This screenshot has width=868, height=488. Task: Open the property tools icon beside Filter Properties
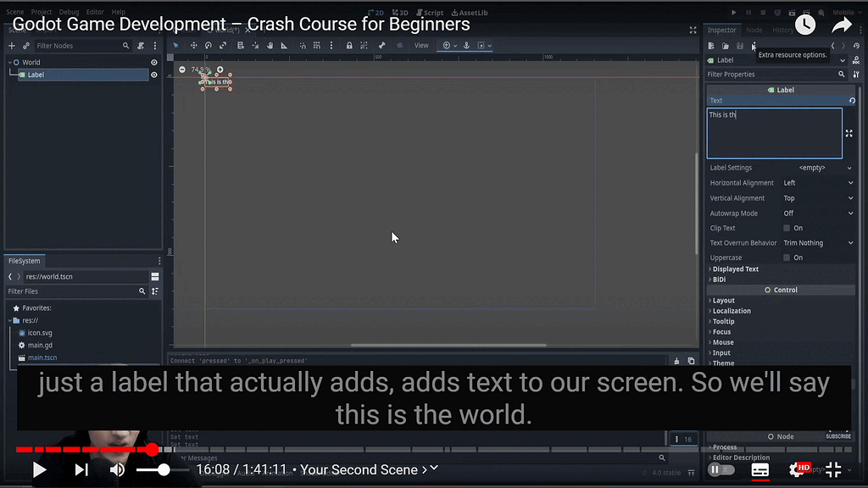coord(856,75)
